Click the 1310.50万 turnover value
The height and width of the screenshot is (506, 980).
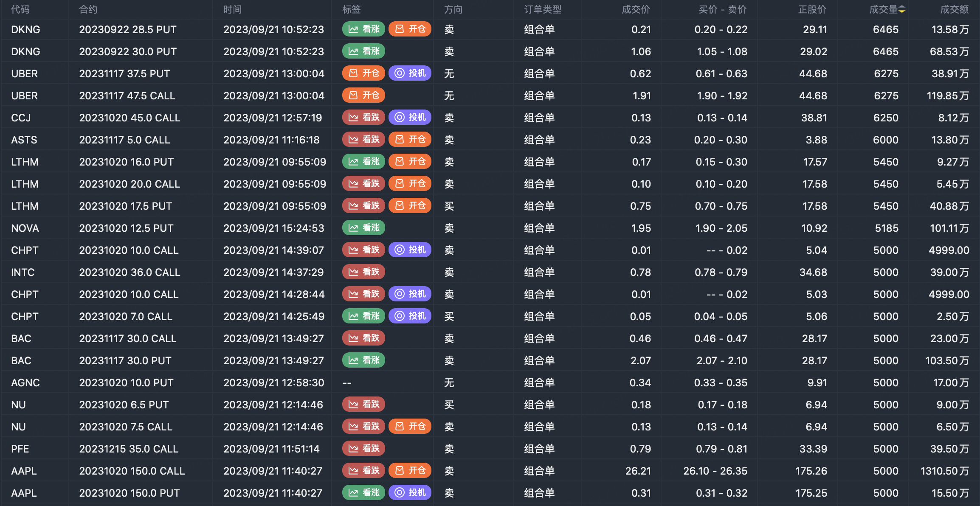coord(945,471)
